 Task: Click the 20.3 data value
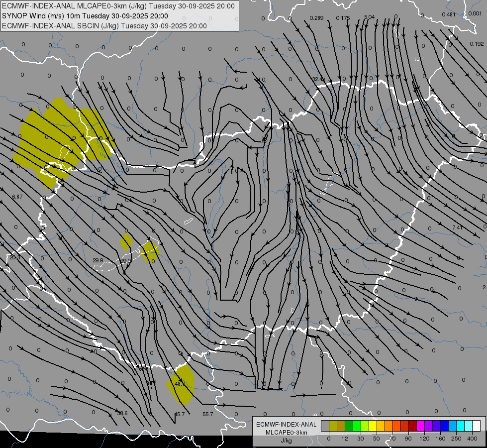pyautogui.click(x=14, y=257)
